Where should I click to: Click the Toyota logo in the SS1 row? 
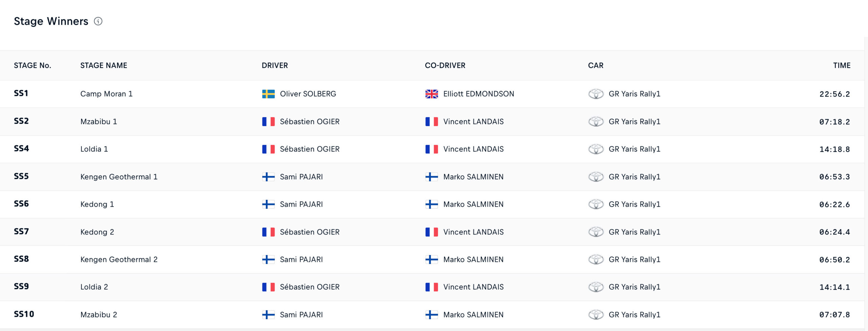(595, 94)
